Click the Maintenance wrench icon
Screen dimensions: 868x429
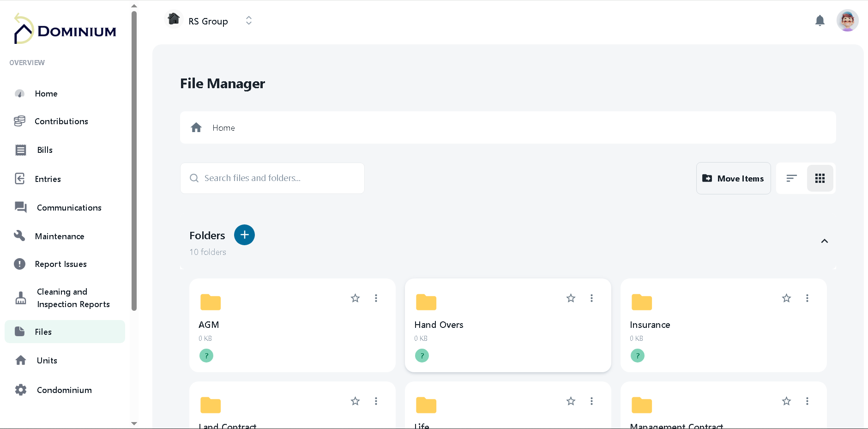coord(20,236)
